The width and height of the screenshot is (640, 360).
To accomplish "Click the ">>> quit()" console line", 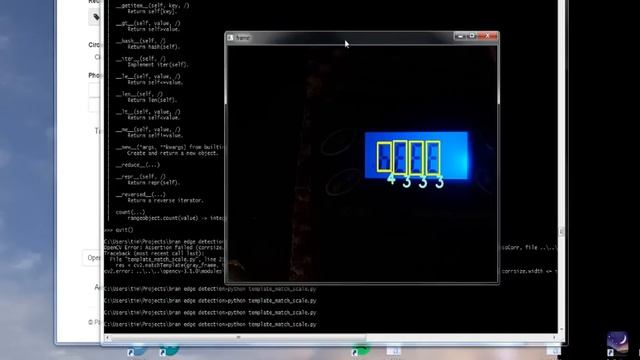I will [119, 230].
